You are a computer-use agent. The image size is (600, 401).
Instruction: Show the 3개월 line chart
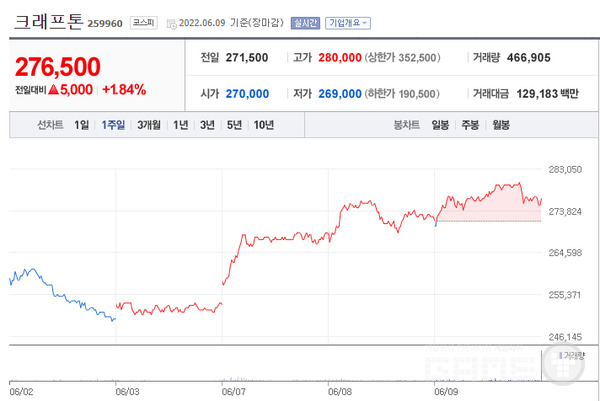[149, 125]
